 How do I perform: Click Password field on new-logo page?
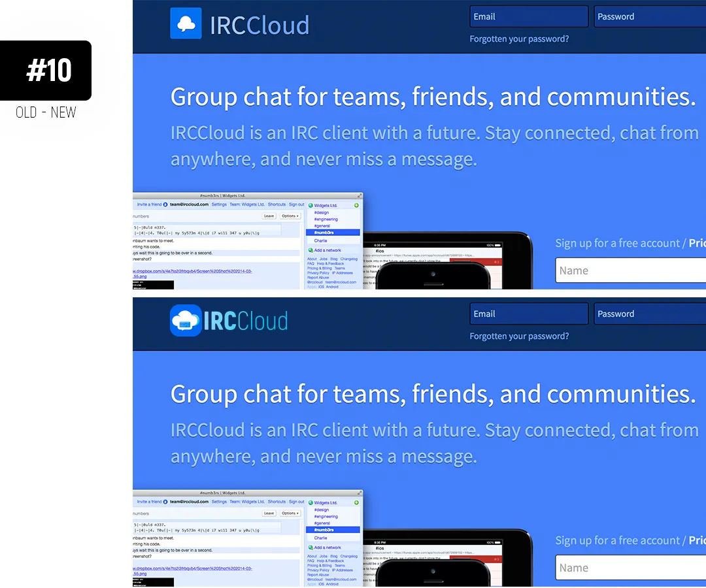(x=650, y=314)
